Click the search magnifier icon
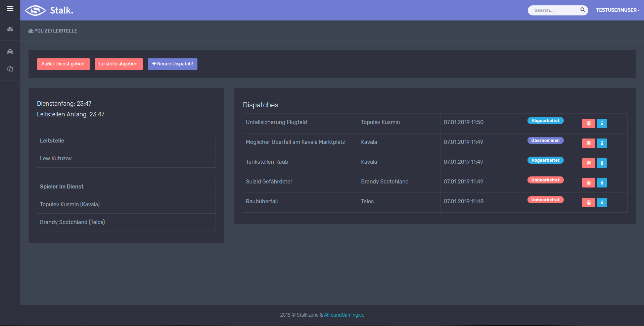Viewport: 644px width, 326px height. coord(583,10)
